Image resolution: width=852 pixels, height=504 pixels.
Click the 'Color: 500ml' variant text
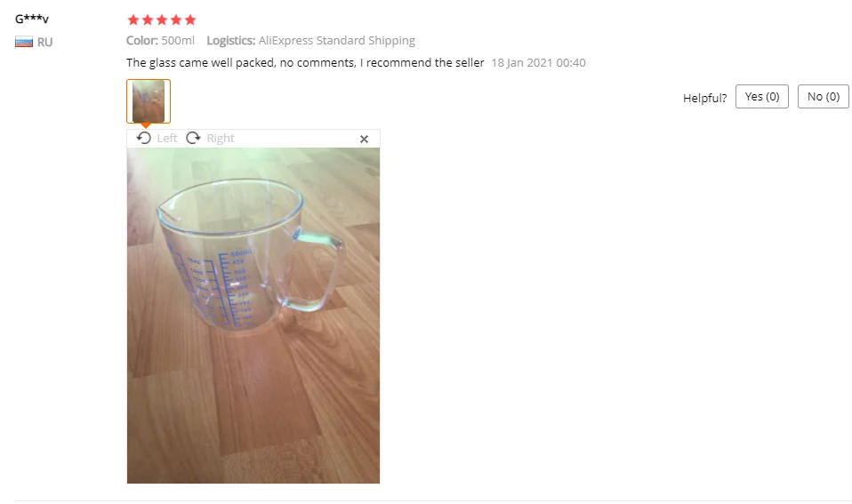point(160,40)
